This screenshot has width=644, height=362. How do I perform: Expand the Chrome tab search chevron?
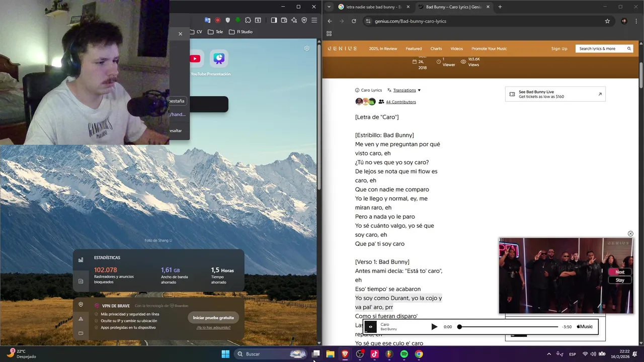(329, 7)
